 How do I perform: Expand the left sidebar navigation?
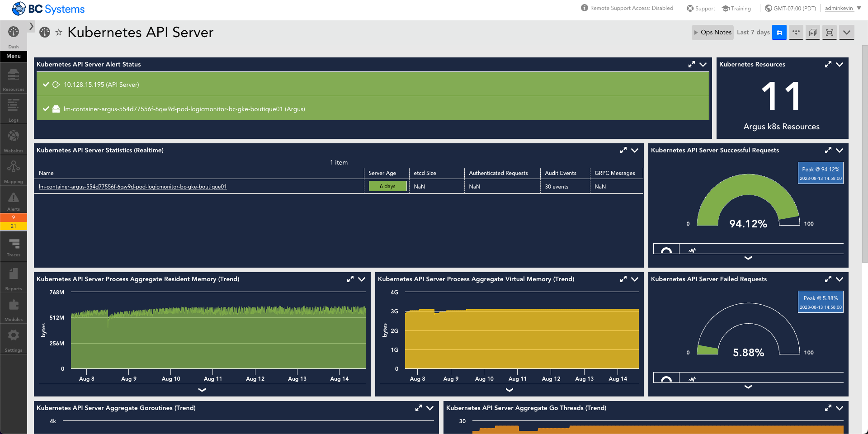tap(31, 26)
